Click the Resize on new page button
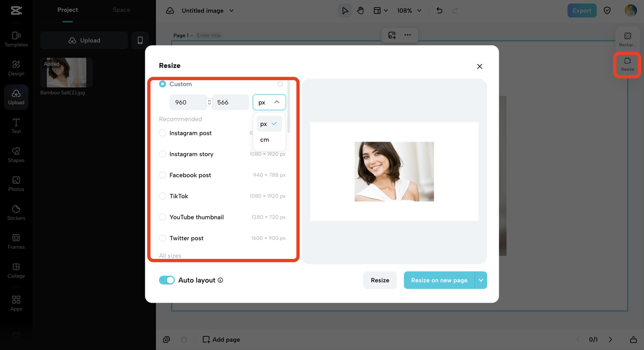This screenshot has height=350, width=644. [439, 281]
